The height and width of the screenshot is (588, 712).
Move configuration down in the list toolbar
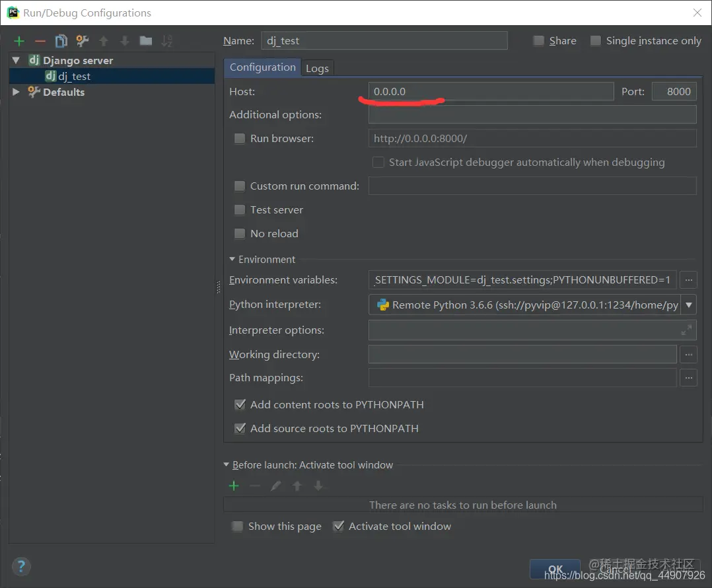click(124, 42)
